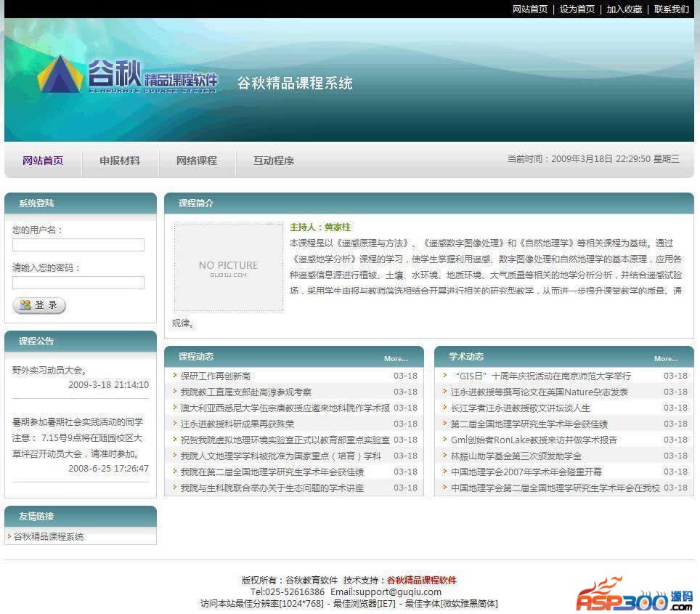This screenshot has height=614, width=700.
Task: Open the 中国地理学会2007年学术年会隆重开幕 article
Action: point(526,472)
